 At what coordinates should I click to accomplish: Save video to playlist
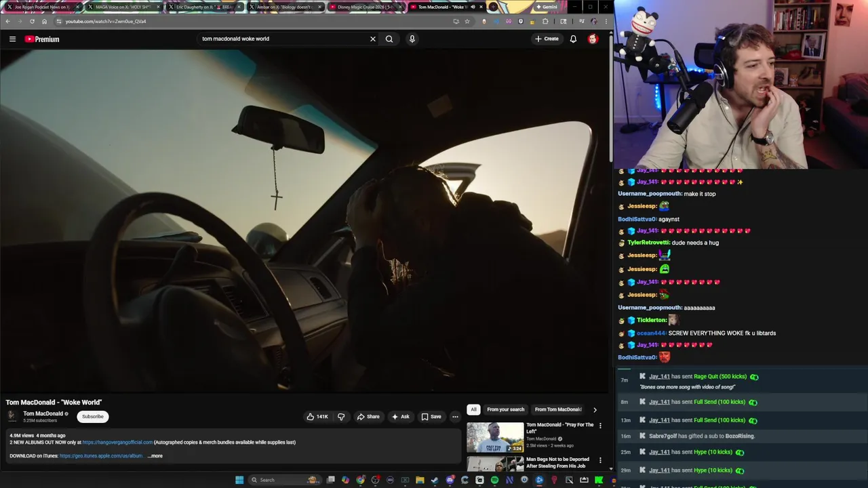click(x=431, y=416)
